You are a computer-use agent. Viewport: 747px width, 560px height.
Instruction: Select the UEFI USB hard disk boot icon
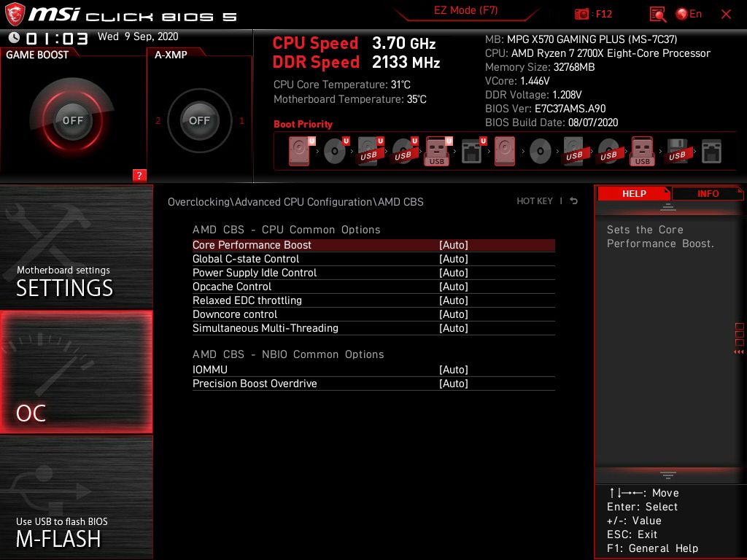click(370, 151)
